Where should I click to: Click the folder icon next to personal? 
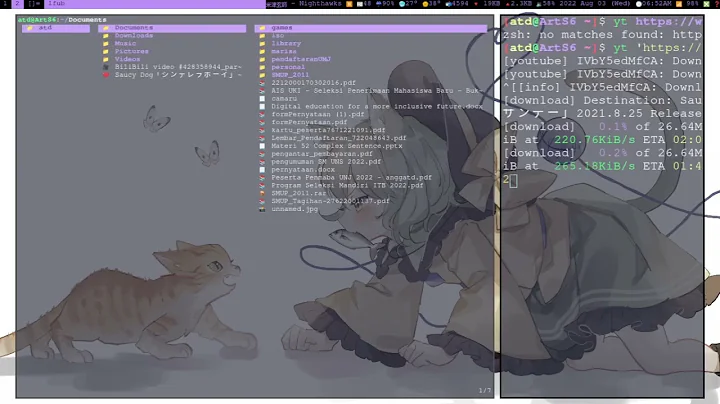point(262,67)
